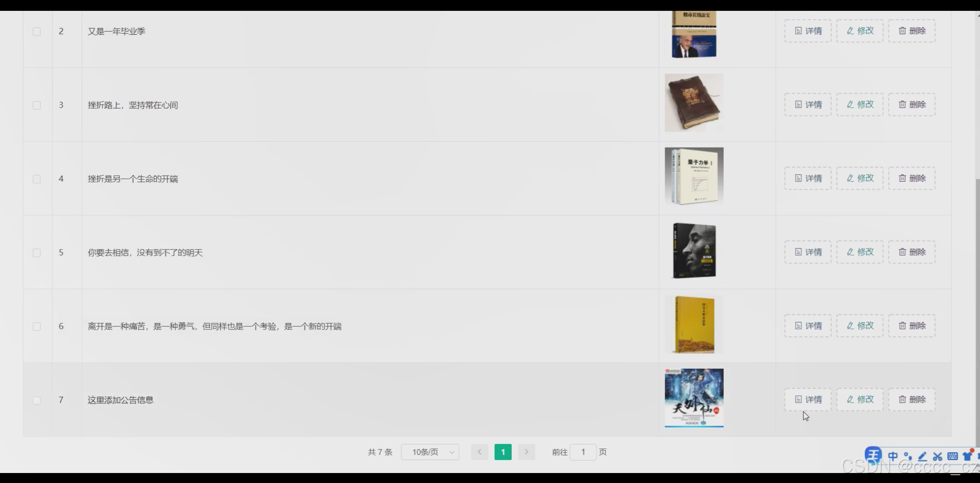Click 修改 edit button in row 3
The height and width of the screenshot is (483, 980).
(860, 105)
